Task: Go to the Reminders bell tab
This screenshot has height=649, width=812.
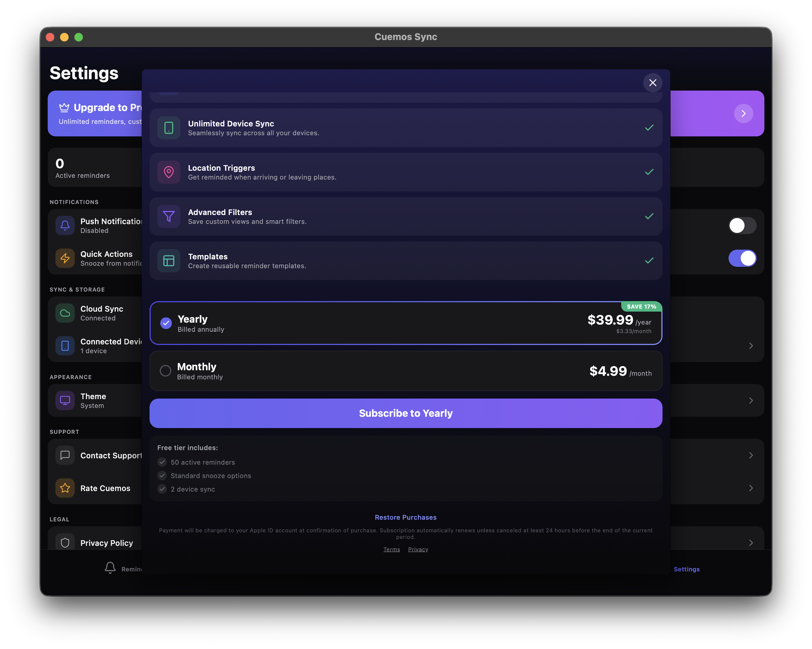Action: coord(110,568)
